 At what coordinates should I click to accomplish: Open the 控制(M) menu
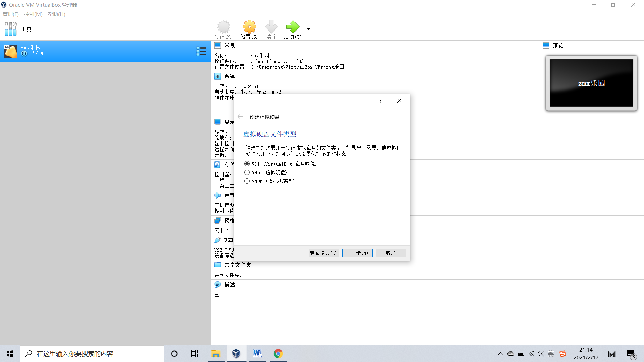point(33,14)
